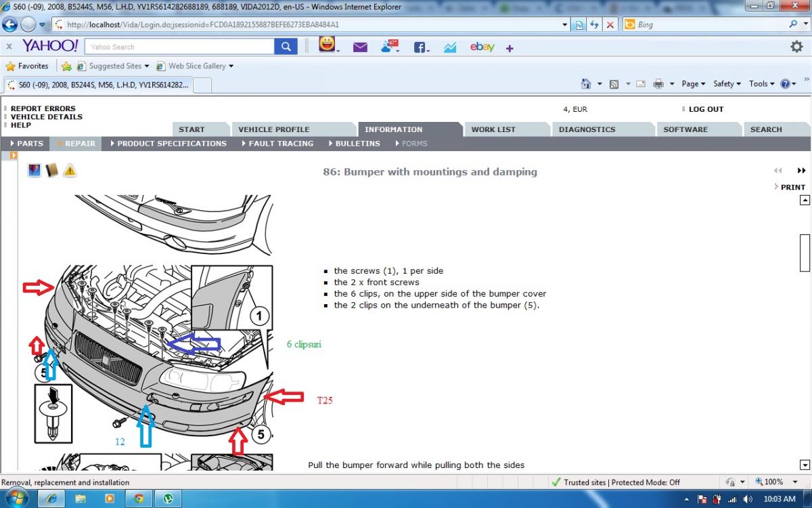Viewport: 812px width, 508px height.
Task: Open the Safety dropdown menu
Action: pos(727,84)
